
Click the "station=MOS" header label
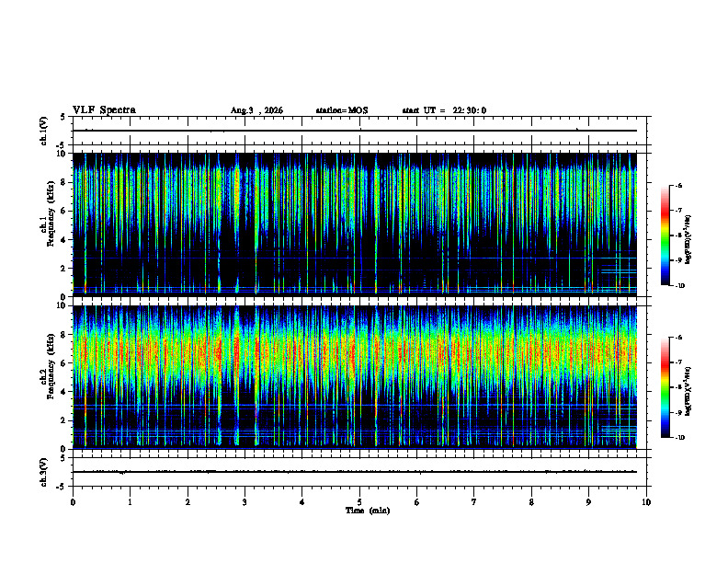pos(342,110)
